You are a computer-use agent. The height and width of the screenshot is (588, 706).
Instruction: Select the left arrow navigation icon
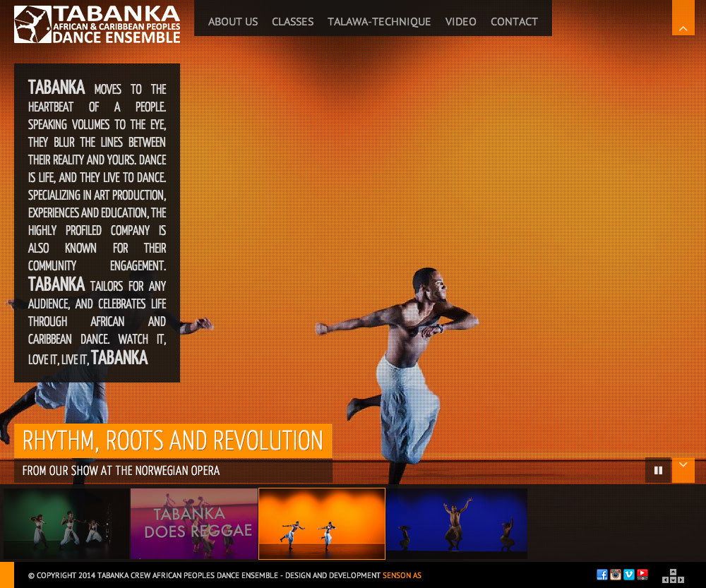[x=665, y=580]
